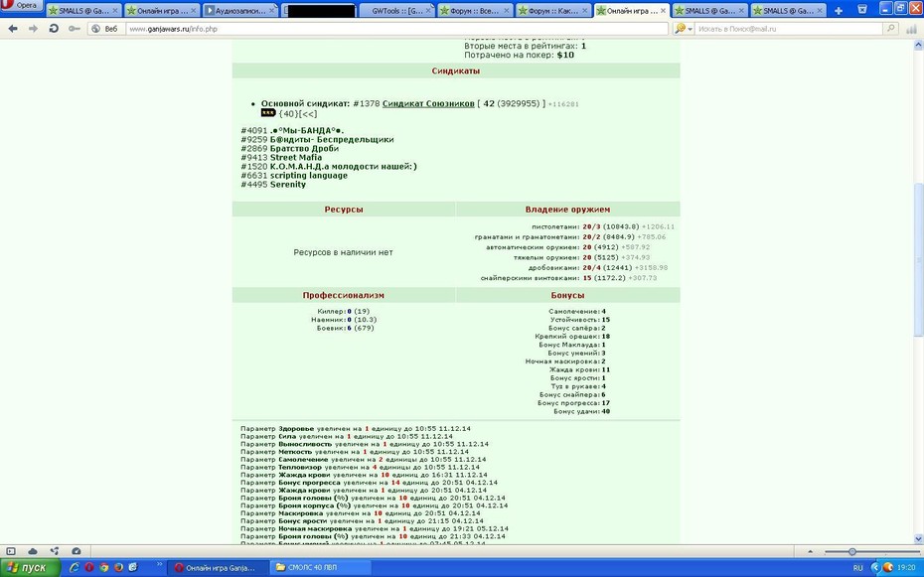The image size is (924, 577).
Task: Go forward with the browser forward arrow
Action: click(33, 28)
